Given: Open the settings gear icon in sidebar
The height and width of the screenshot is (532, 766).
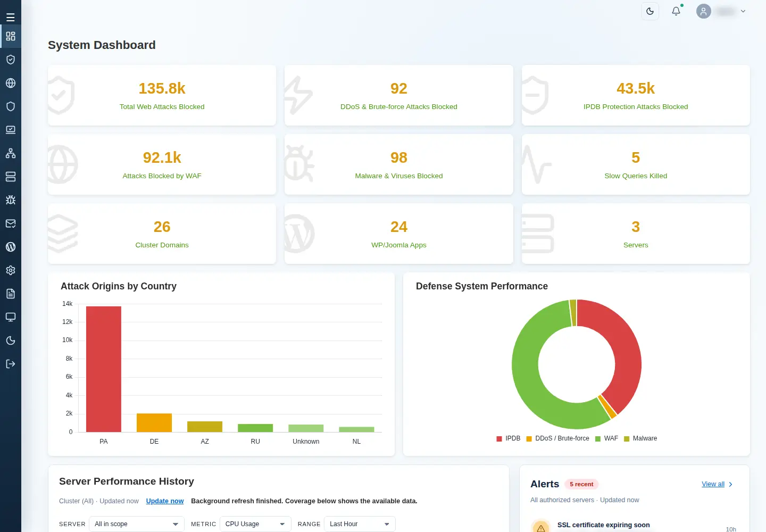Looking at the screenshot, I should coord(11,270).
